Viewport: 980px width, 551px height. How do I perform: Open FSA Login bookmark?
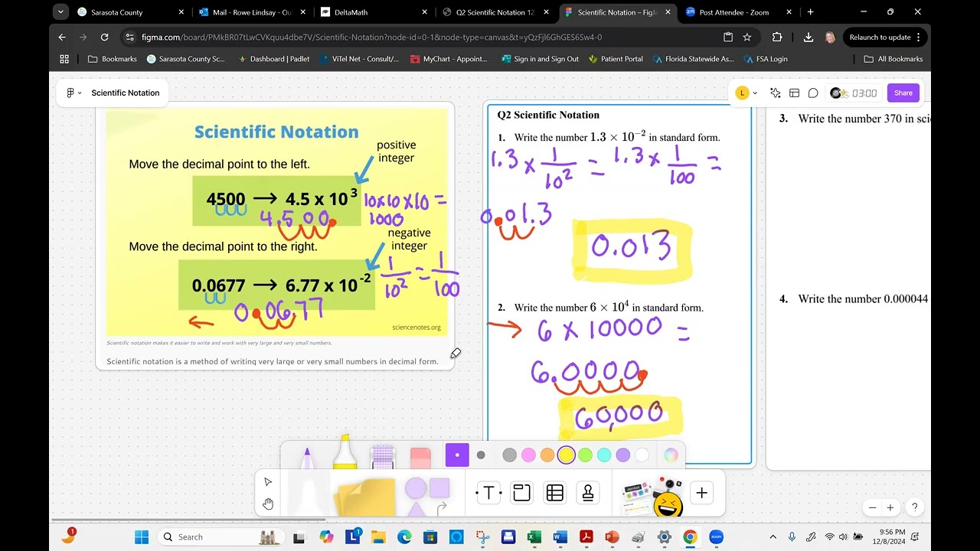point(766,59)
